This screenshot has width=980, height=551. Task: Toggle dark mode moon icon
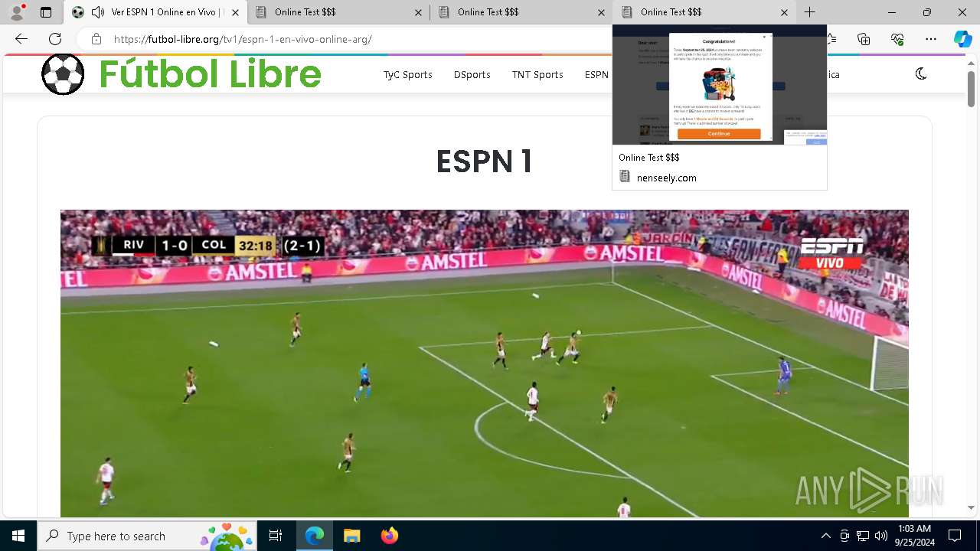point(921,74)
